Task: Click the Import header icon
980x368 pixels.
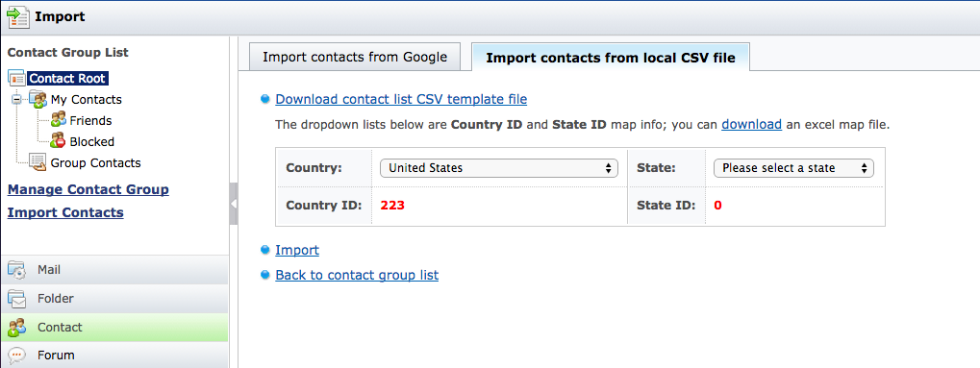Action: pyautogui.click(x=17, y=17)
